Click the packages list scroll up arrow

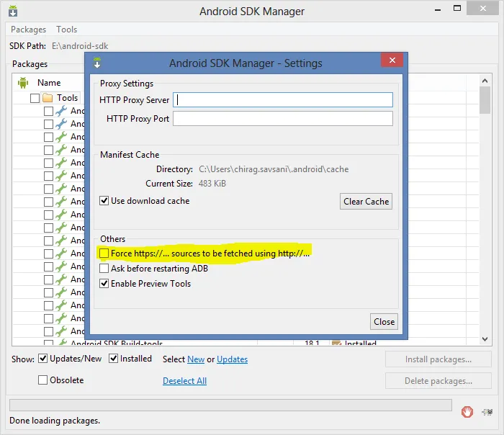[485, 81]
